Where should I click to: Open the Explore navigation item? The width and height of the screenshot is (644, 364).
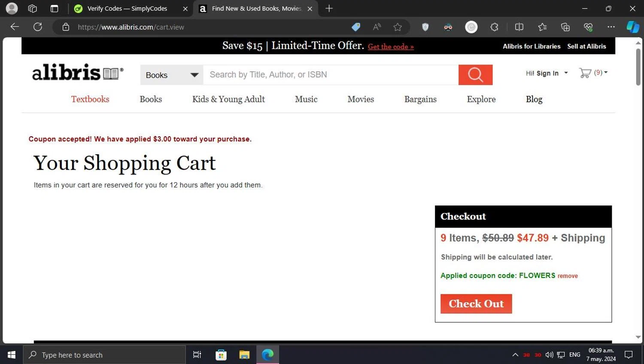(481, 99)
